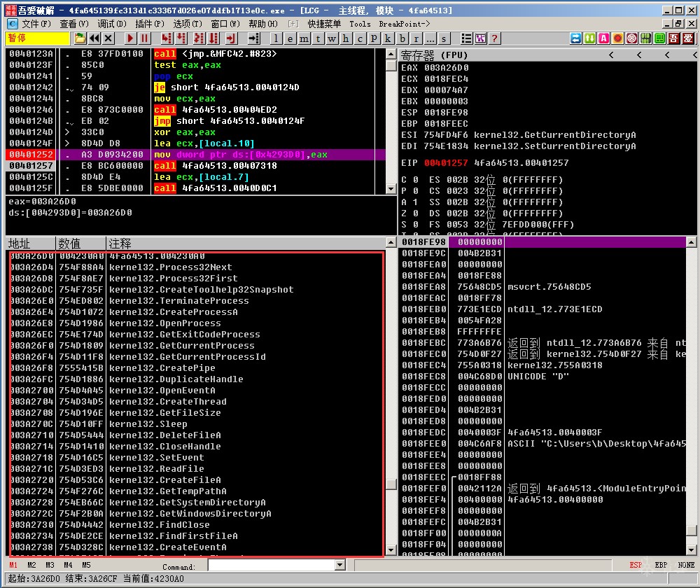Click the green binary 010 plugin icon
The width and height of the screenshot is (700, 588).
[645, 38]
